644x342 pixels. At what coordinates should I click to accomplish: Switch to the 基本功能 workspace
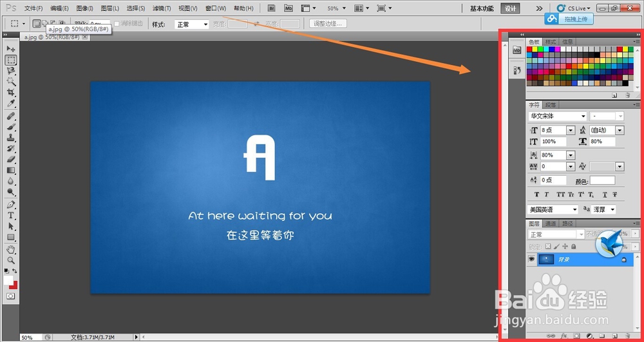(482, 8)
